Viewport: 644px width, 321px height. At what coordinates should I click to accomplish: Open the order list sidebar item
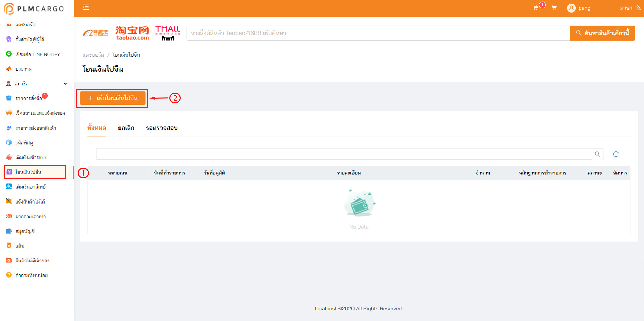coord(28,98)
